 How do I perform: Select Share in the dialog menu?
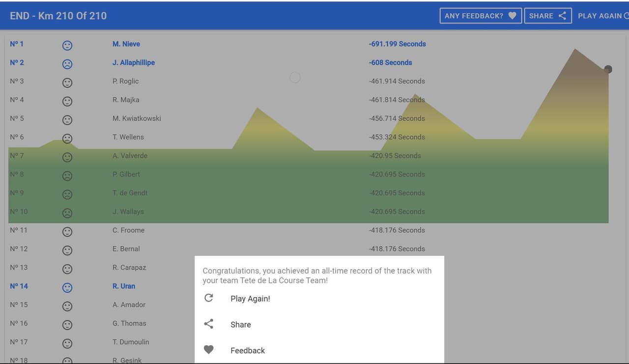[x=241, y=325]
